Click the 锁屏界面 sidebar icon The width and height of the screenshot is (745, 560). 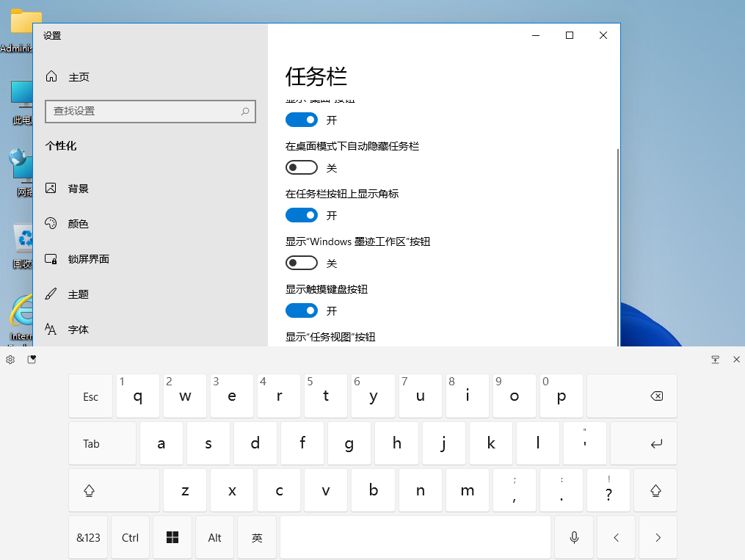pos(50,259)
